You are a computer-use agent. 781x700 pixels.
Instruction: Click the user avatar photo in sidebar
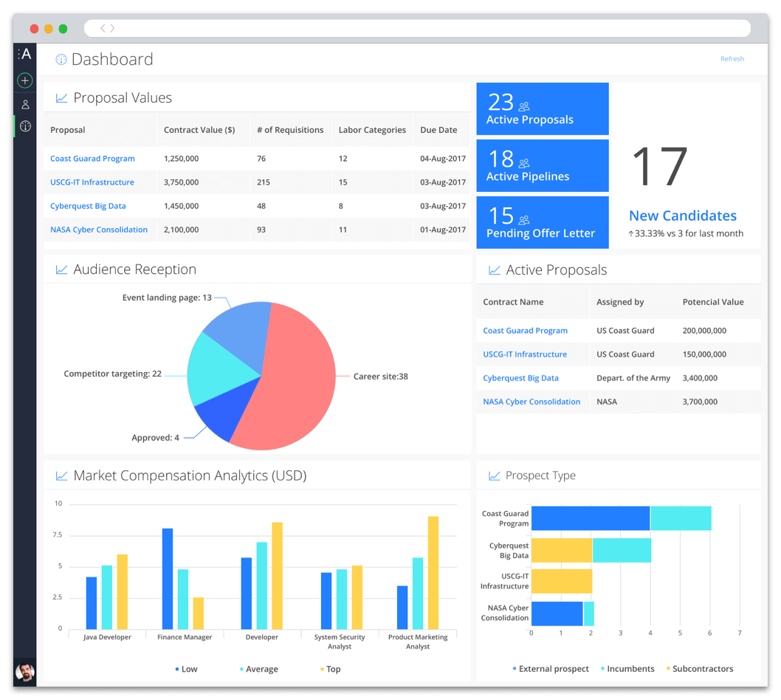point(25,672)
